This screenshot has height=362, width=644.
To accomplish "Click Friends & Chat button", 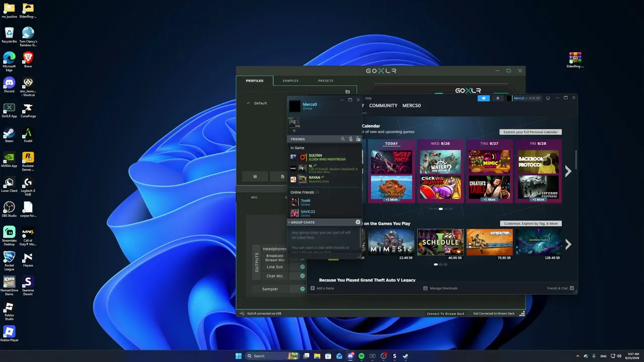I will point(560,289).
